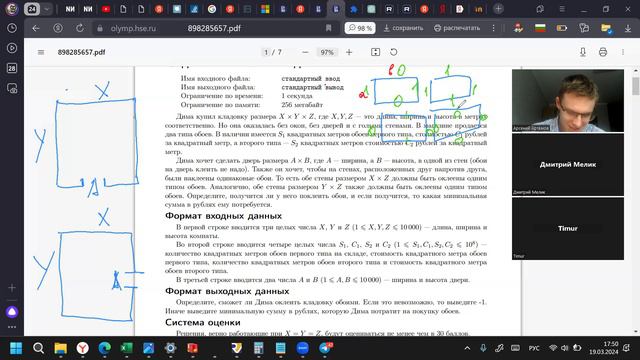The height and width of the screenshot is (360, 640).
Task: Switch to the LinkedIn 'in' tab
Action: (x=478, y=9)
